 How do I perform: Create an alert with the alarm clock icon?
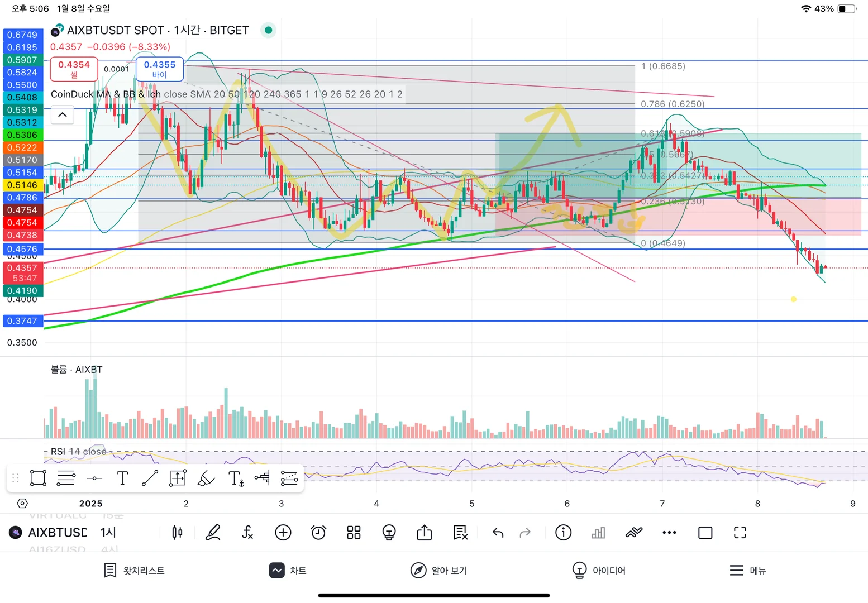pyautogui.click(x=318, y=533)
